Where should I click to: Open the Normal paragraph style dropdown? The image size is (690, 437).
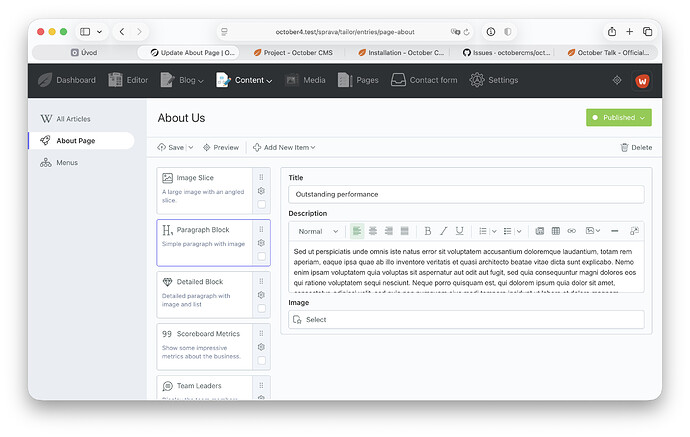pos(316,231)
